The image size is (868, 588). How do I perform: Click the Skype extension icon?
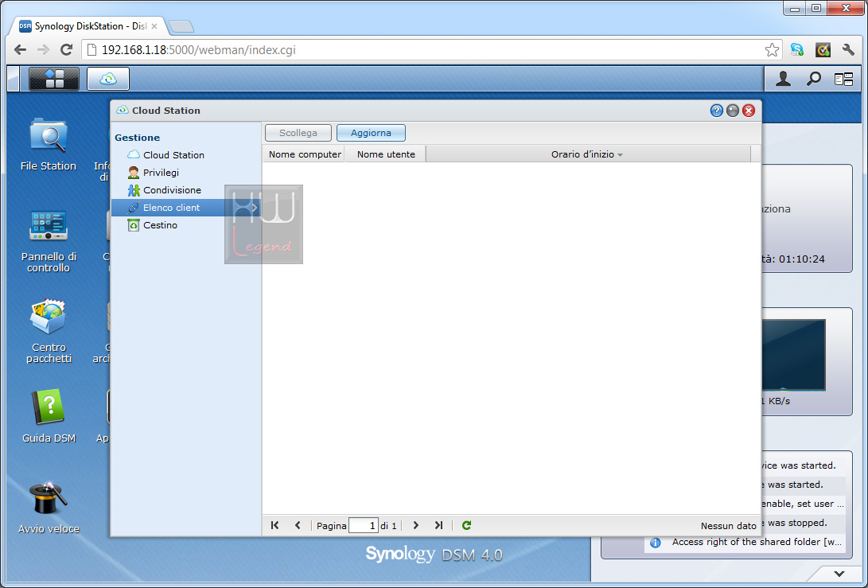point(797,50)
